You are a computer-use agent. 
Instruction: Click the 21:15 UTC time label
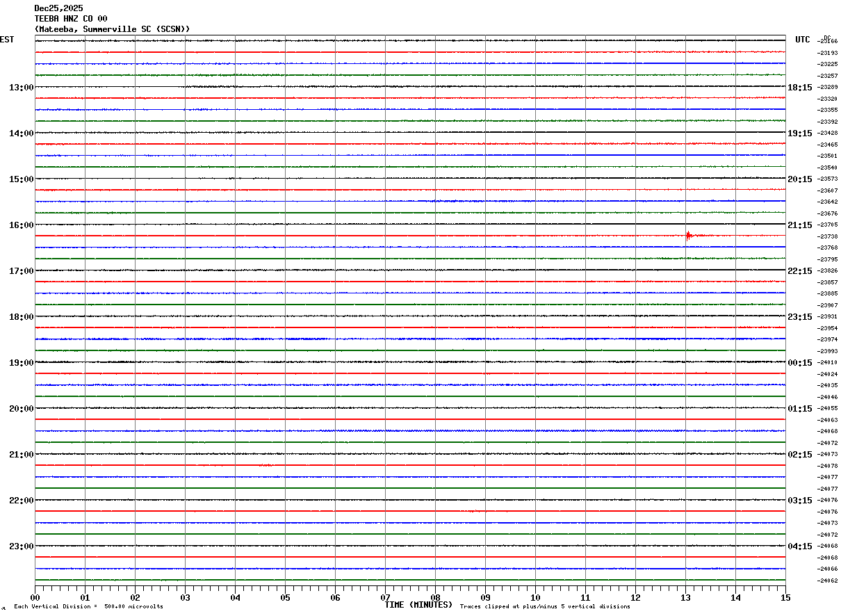(x=800, y=225)
